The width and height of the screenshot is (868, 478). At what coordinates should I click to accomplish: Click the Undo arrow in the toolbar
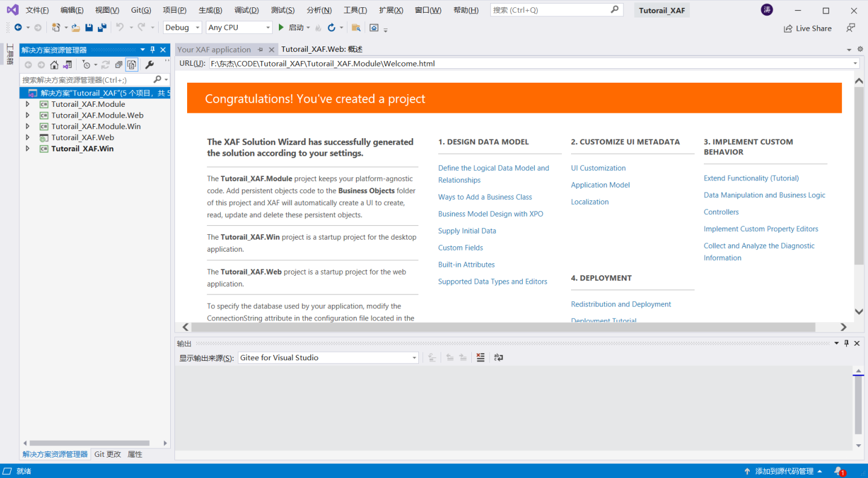click(120, 28)
